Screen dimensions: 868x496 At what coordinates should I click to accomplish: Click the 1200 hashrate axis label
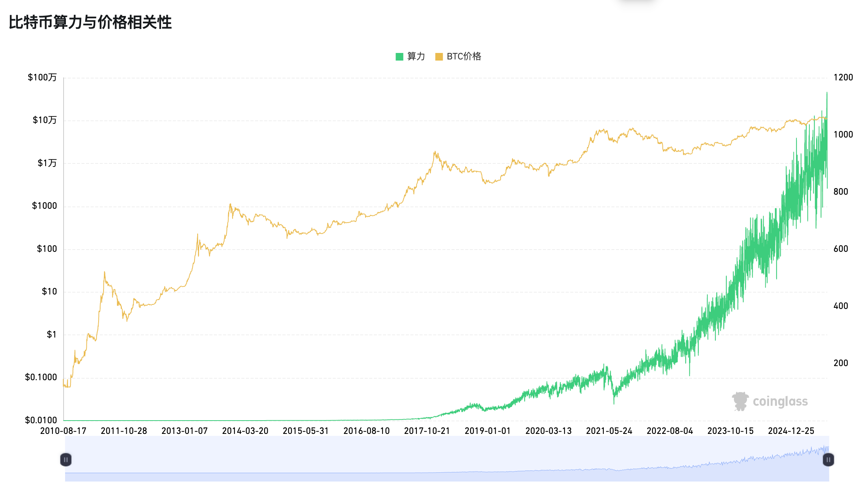(843, 78)
